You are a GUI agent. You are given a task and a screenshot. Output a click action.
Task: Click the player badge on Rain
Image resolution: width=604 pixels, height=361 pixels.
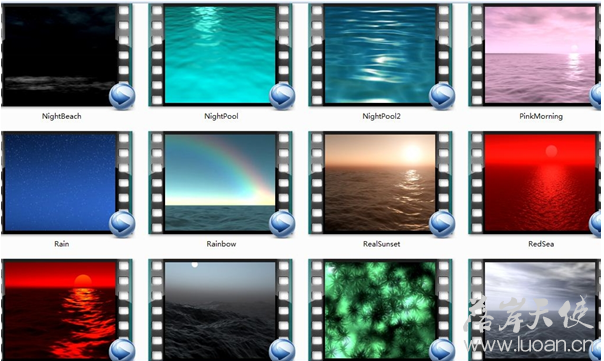[122, 224]
